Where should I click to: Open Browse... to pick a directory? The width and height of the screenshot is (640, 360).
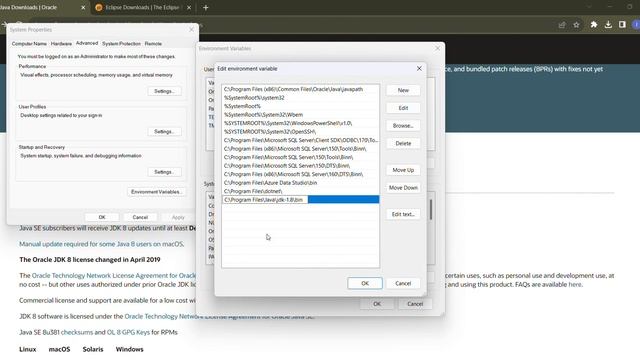(403, 126)
